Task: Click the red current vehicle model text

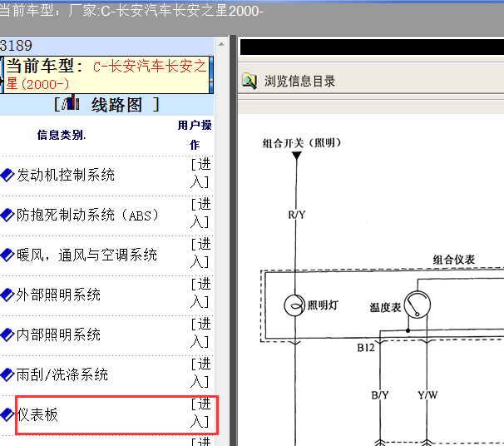Action: (x=106, y=75)
